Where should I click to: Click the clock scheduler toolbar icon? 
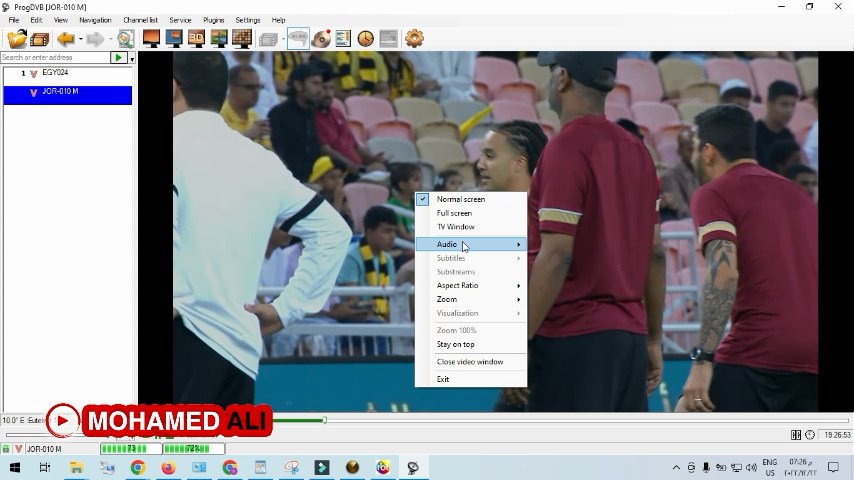click(x=366, y=39)
